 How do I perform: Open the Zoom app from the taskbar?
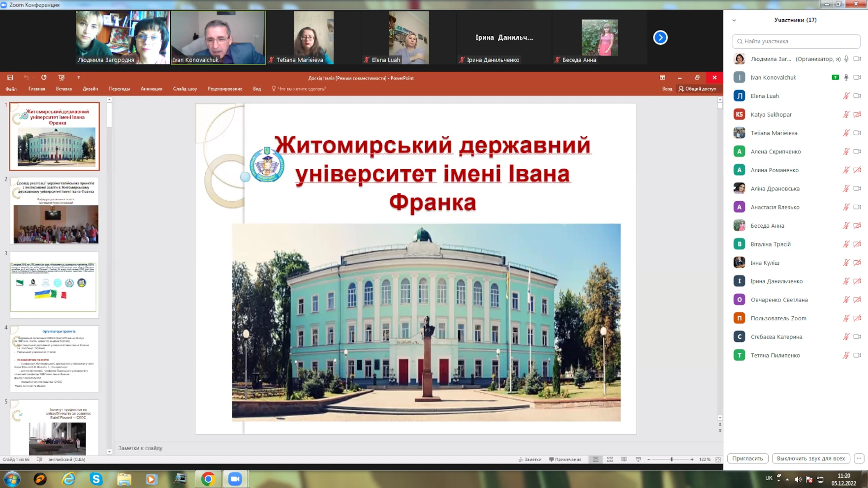coord(235,479)
